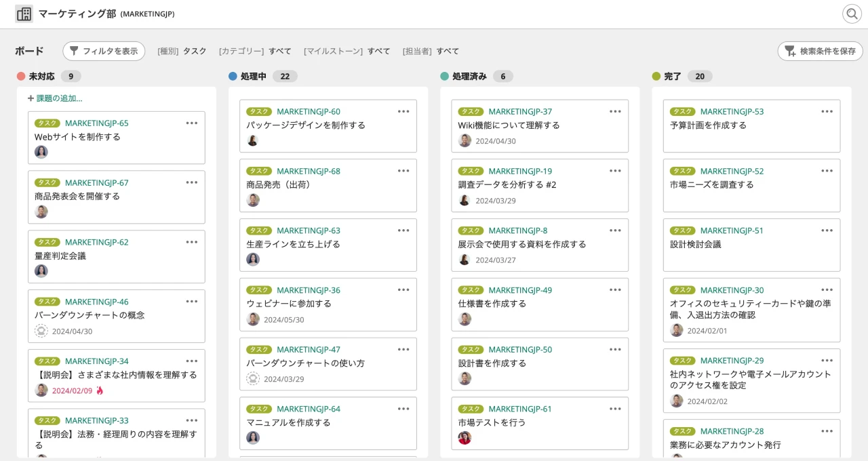Open the [カテゴリー] category filter dropdown

pyautogui.click(x=254, y=51)
